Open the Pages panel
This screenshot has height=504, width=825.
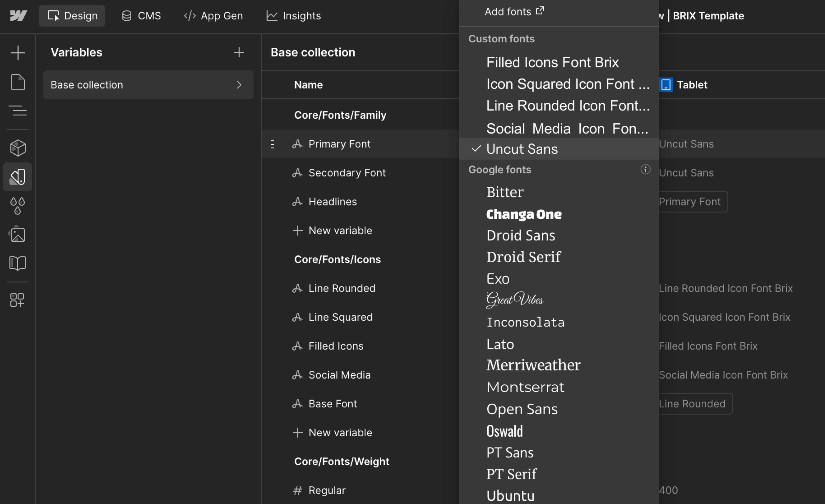coord(17,82)
